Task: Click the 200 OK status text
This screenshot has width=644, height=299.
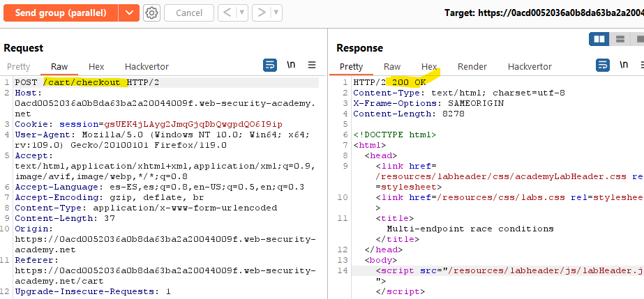Action: pyautogui.click(x=409, y=82)
